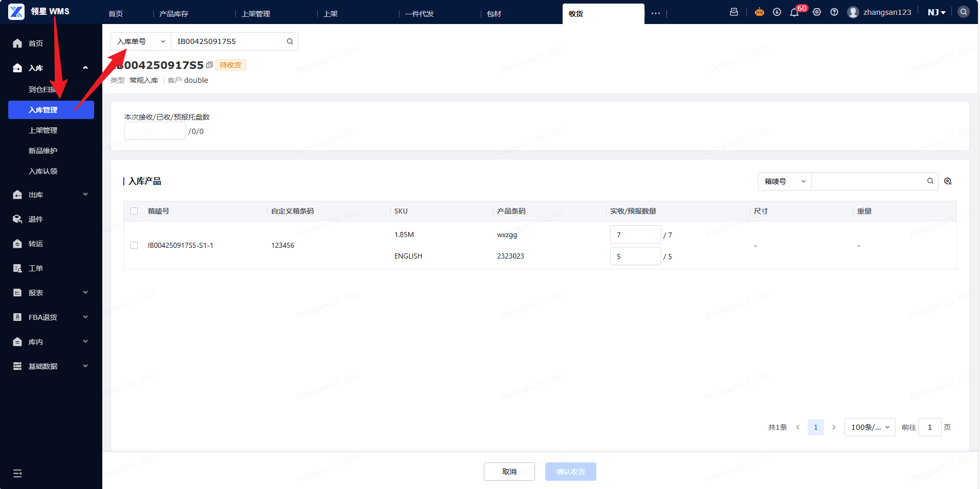Open the hexagon settings icon in header

pyautogui.click(x=817, y=12)
